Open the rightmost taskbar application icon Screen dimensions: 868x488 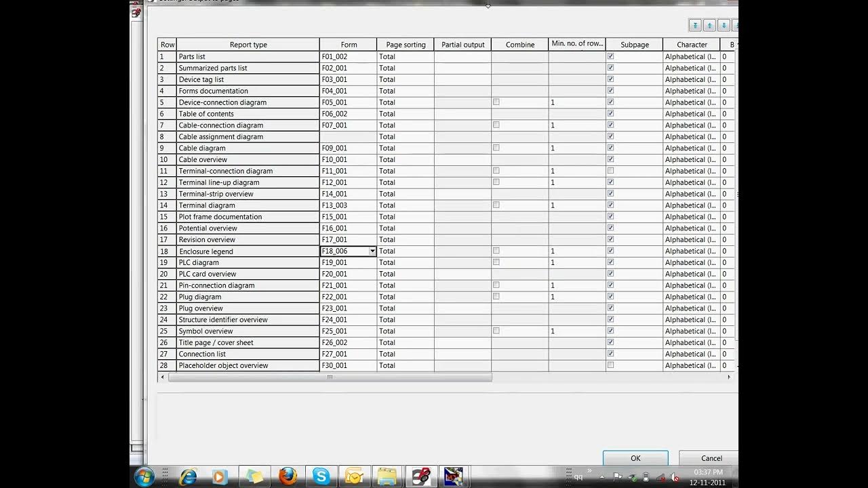click(453, 476)
